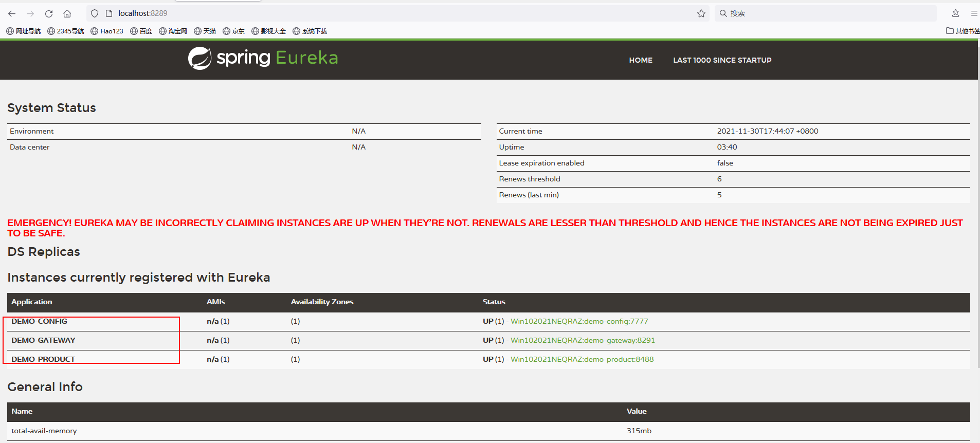
Task: Open the demo-gateway:8291 instance link
Action: click(x=583, y=340)
